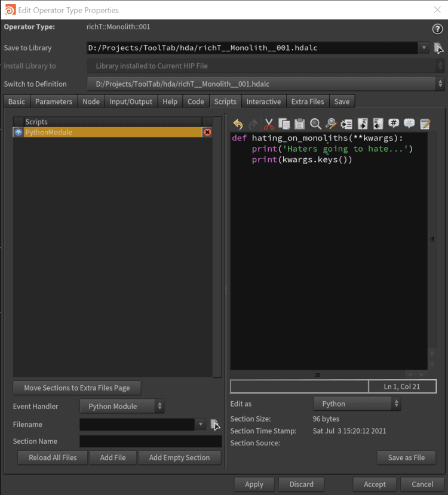Browse for Save to Library file

438,48
